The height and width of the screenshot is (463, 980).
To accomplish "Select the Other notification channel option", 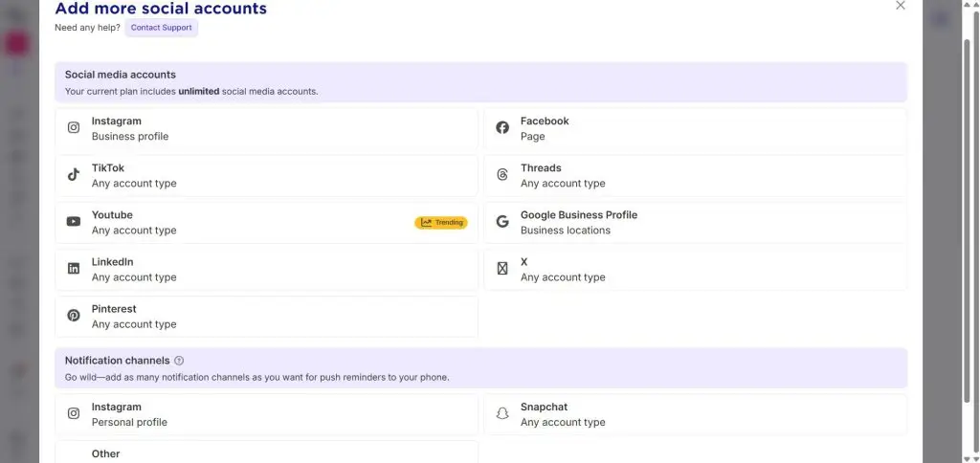I will click(266, 452).
